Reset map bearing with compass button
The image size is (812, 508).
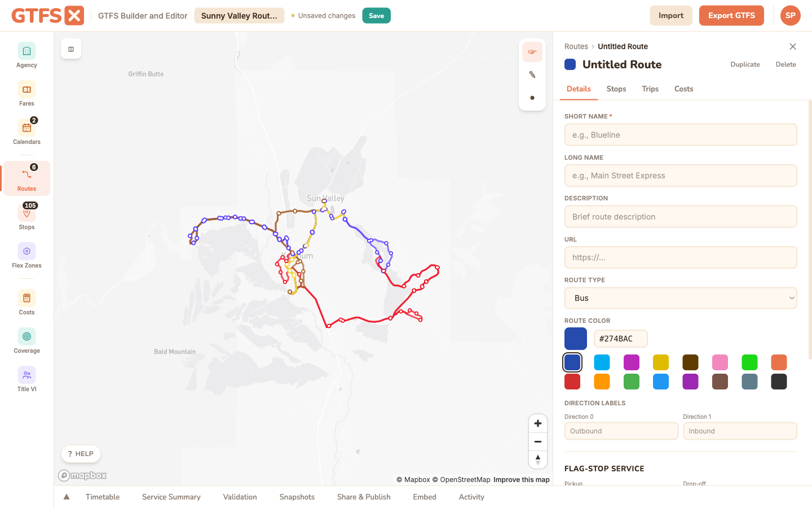tap(538, 459)
